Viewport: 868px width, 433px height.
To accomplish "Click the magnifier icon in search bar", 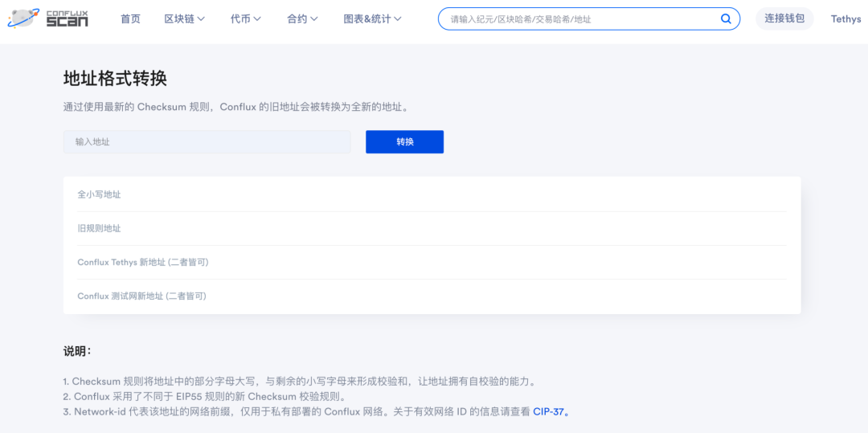I will point(726,18).
